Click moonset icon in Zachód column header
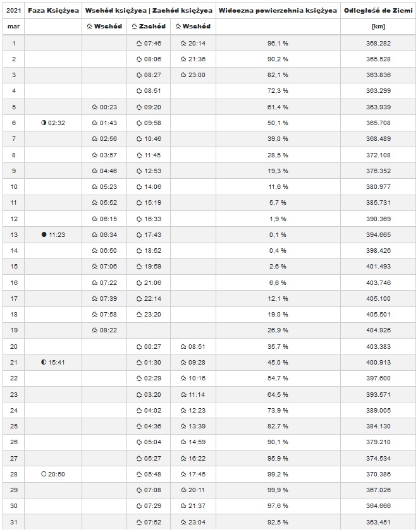Viewport: 418px width, 532px height. coord(135,27)
